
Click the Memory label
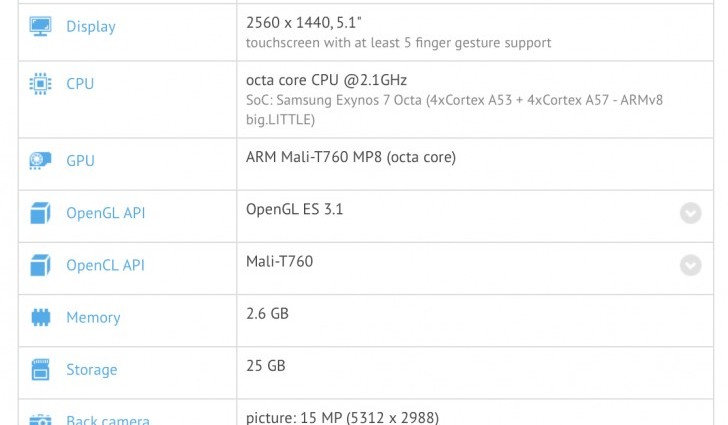tap(93, 318)
